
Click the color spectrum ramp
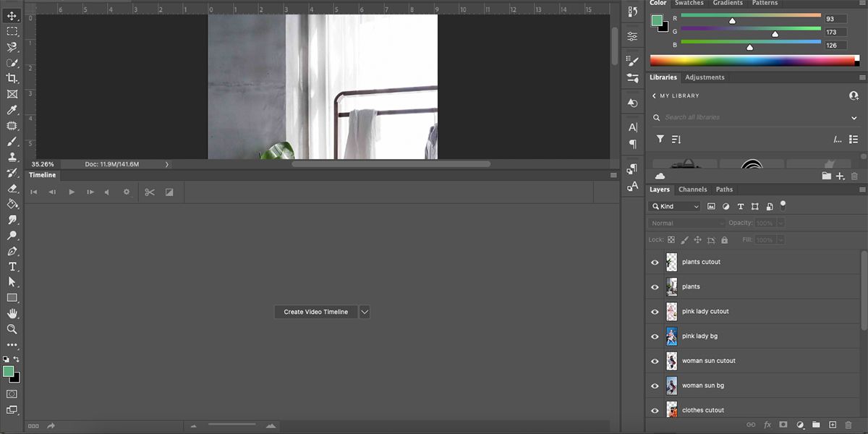pyautogui.click(x=752, y=61)
